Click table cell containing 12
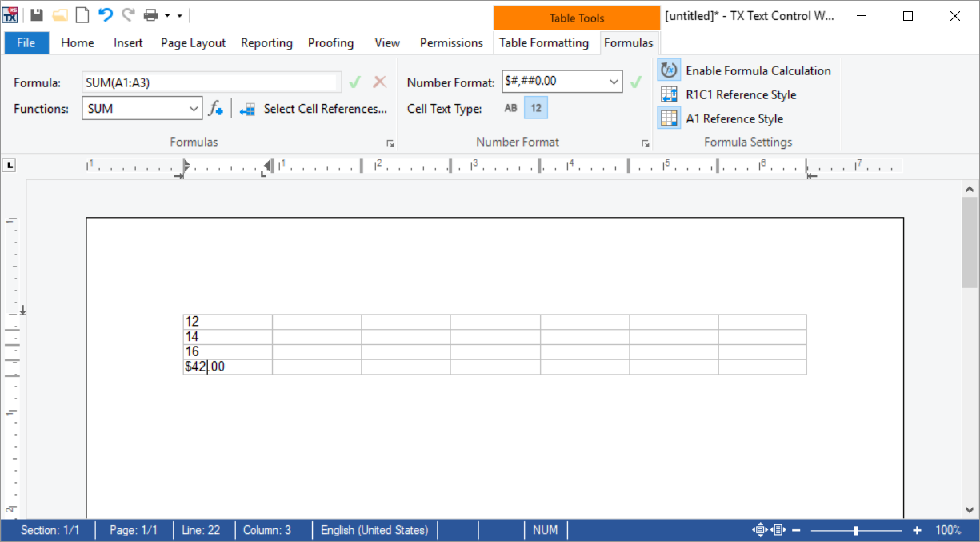This screenshot has width=980, height=542. pos(228,322)
